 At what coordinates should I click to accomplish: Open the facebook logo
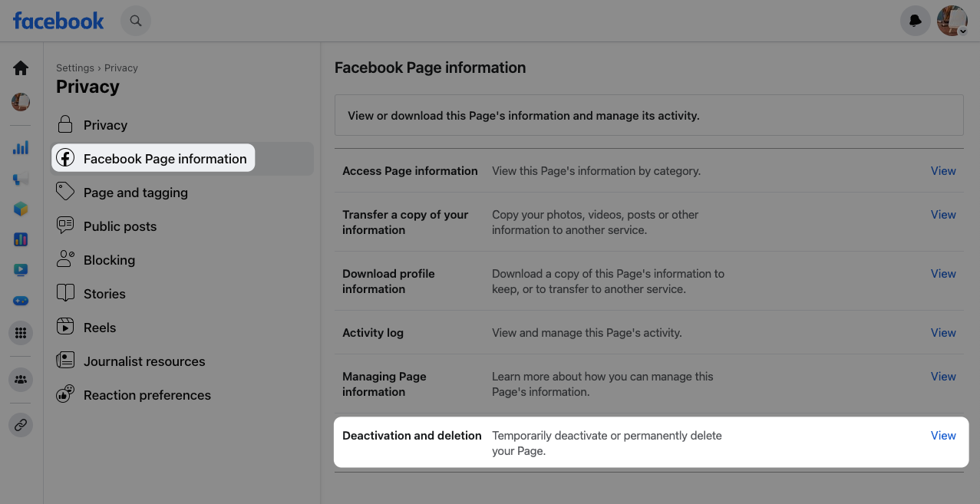pyautogui.click(x=58, y=21)
